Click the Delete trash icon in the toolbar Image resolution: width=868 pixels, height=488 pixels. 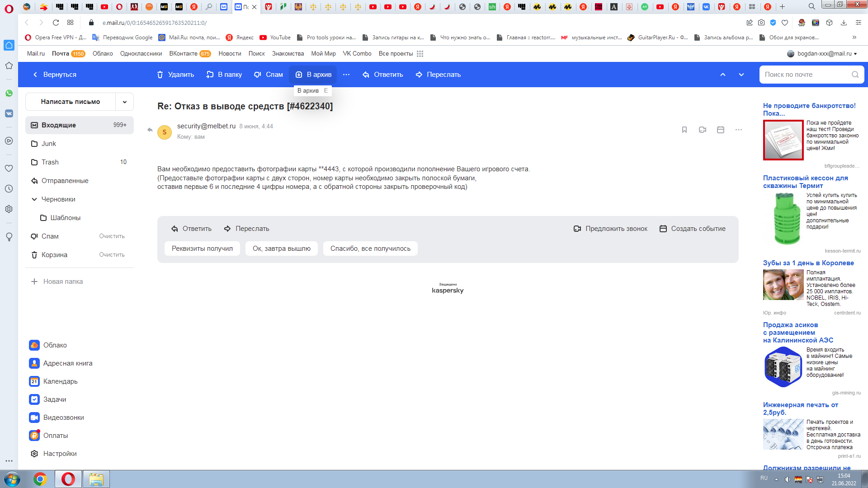160,75
